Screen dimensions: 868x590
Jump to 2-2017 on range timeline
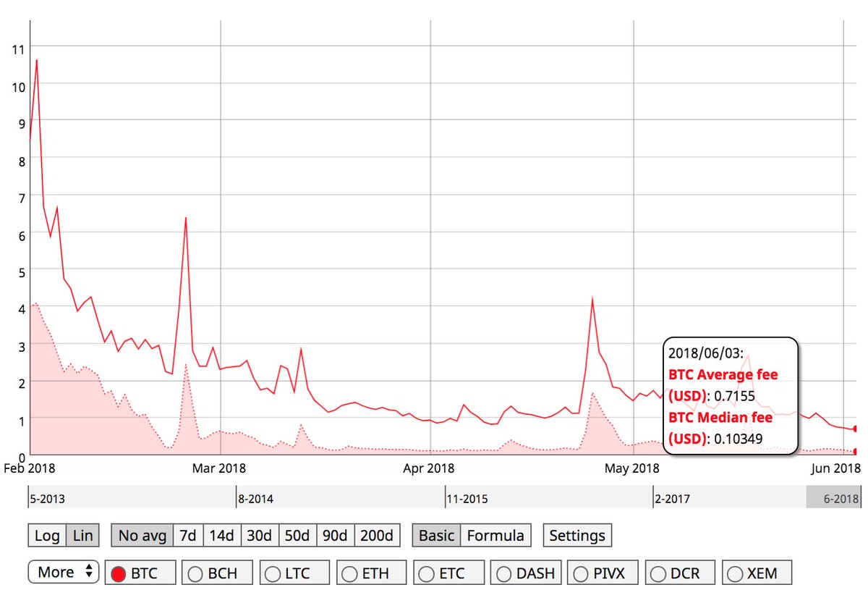click(672, 499)
